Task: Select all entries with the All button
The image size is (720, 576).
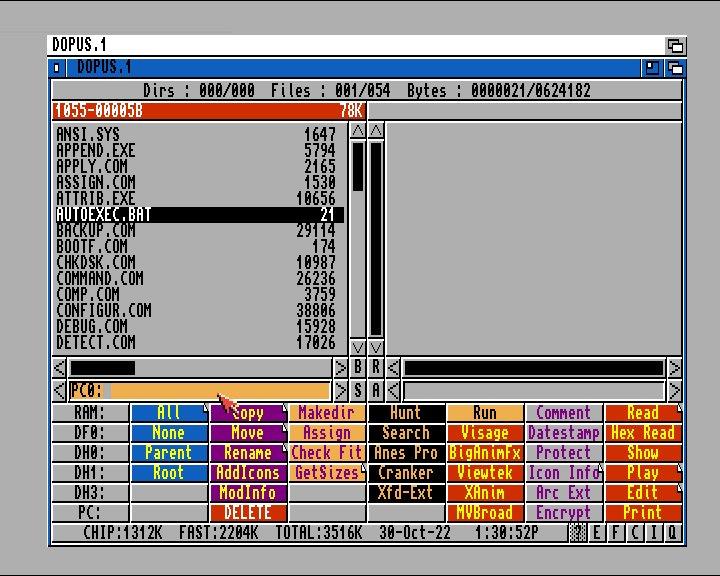Action: point(169,412)
